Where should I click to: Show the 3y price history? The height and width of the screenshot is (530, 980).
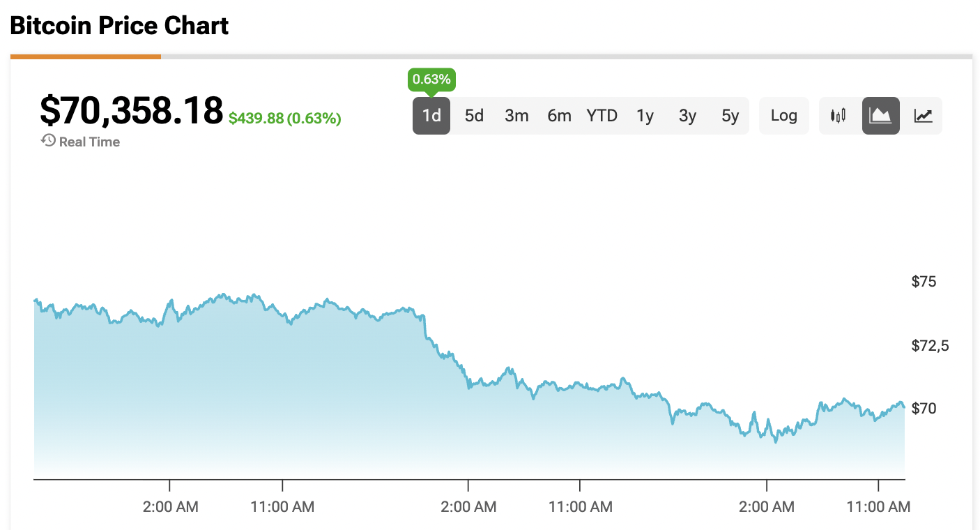pyautogui.click(x=687, y=116)
